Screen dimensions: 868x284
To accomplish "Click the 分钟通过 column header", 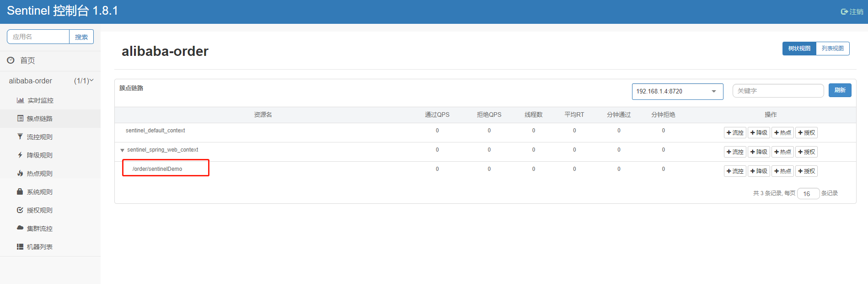I will pos(619,115).
